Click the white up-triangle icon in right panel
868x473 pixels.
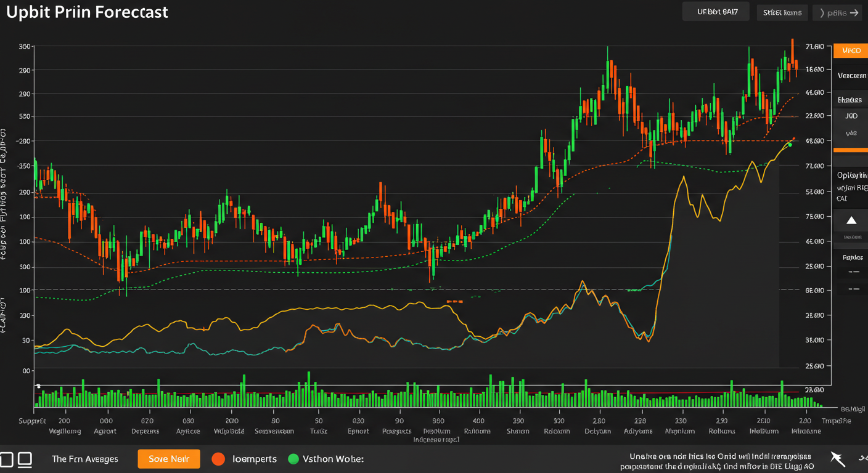[x=851, y=220]
